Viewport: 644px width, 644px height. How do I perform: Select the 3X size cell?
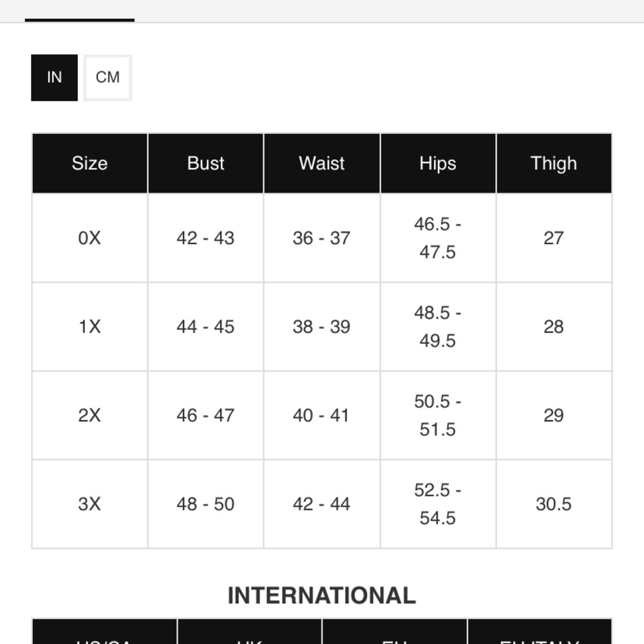point(90,504)
